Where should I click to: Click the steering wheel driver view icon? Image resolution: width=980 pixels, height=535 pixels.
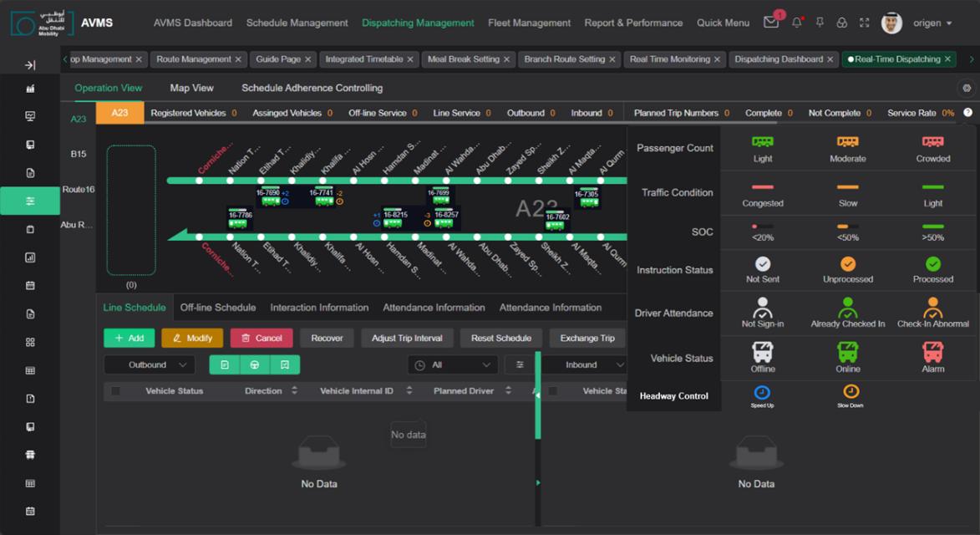255,365
